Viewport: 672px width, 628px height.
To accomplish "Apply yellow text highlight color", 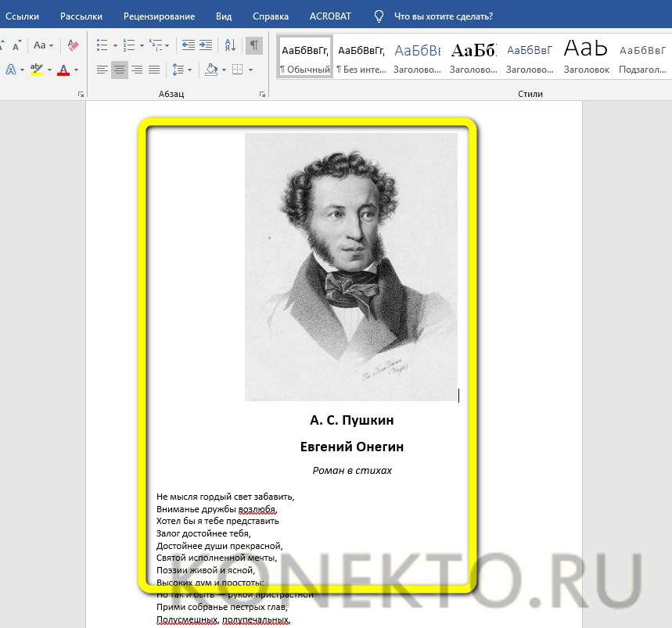I will [37, 70].
